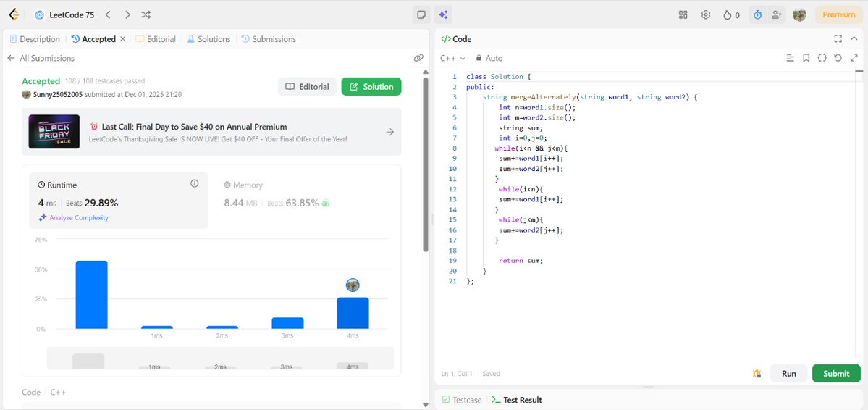Go back to All Submissions

tap(41, 58)
